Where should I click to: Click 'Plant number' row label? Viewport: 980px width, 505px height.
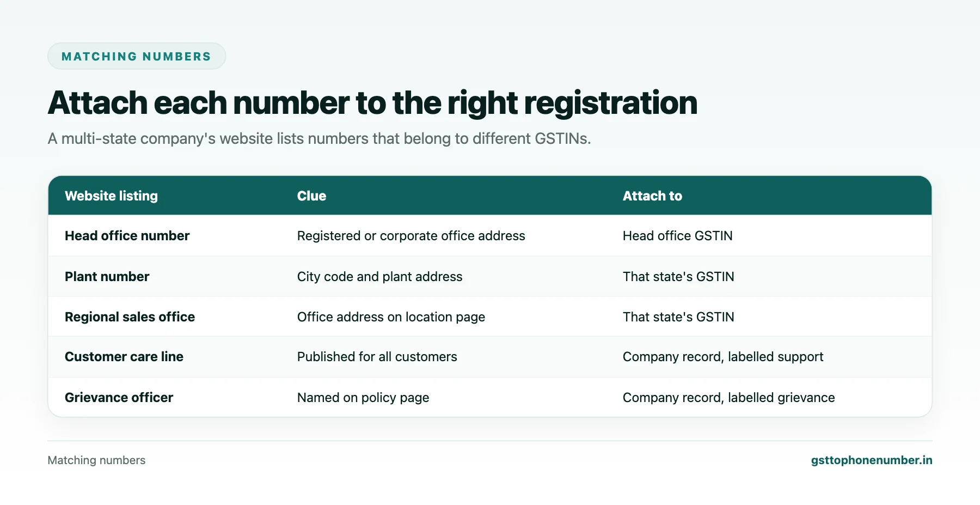pyautogui.click(x=107, y=277)
